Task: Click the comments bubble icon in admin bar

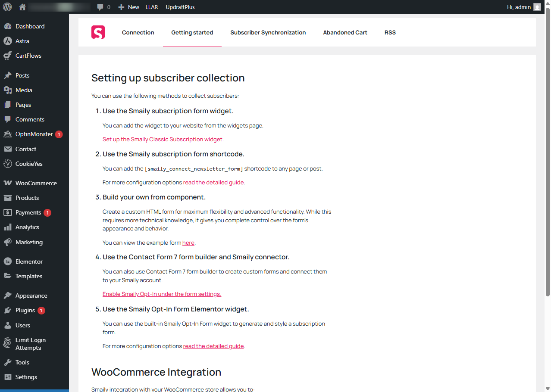Action: tap(100, 7)
